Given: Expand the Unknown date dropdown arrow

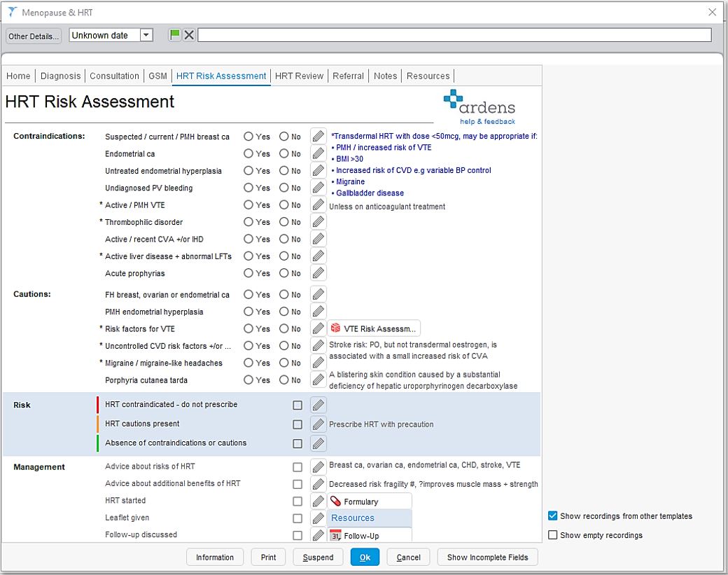Looking at the screenshot, I should (x=146, y=35).
